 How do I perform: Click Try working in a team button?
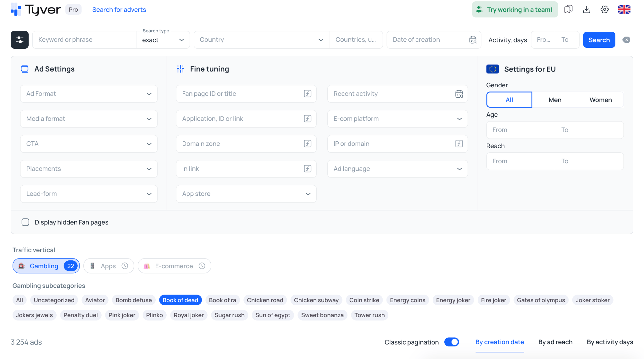(515, 9)
